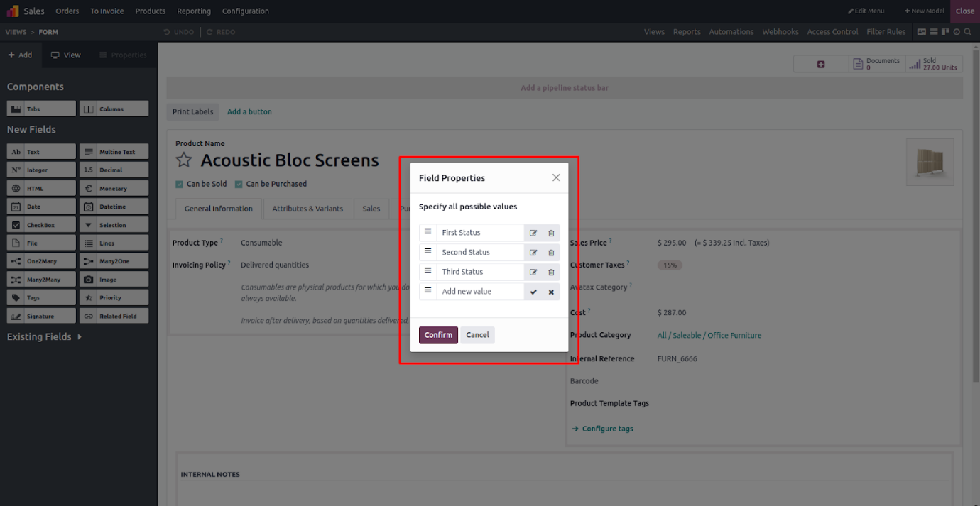Choose the Selection field type
The width and height of the screenshot is (980, 506).
pyautogui.click(x=114, y=225)
